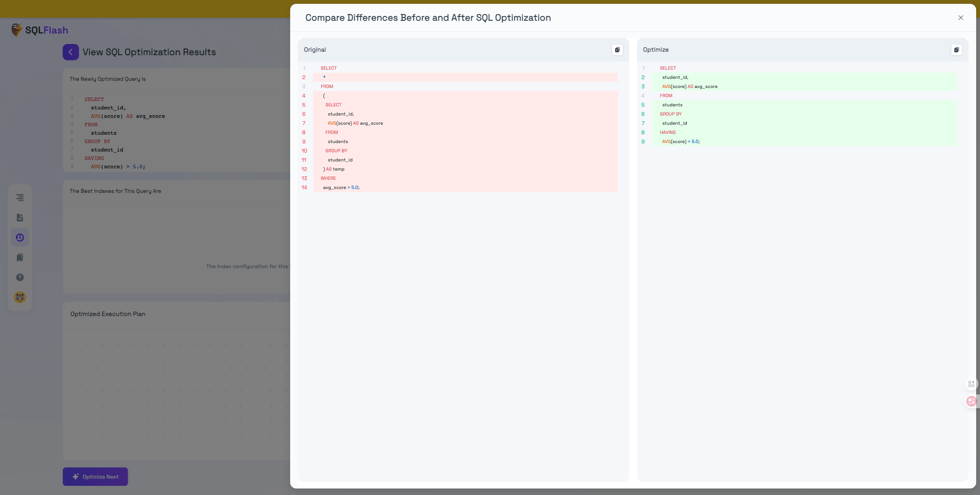The width and height of the screenshot is (980, 495).
Task: Open the query summary panel in sidebar
Action: pos(20,197)
